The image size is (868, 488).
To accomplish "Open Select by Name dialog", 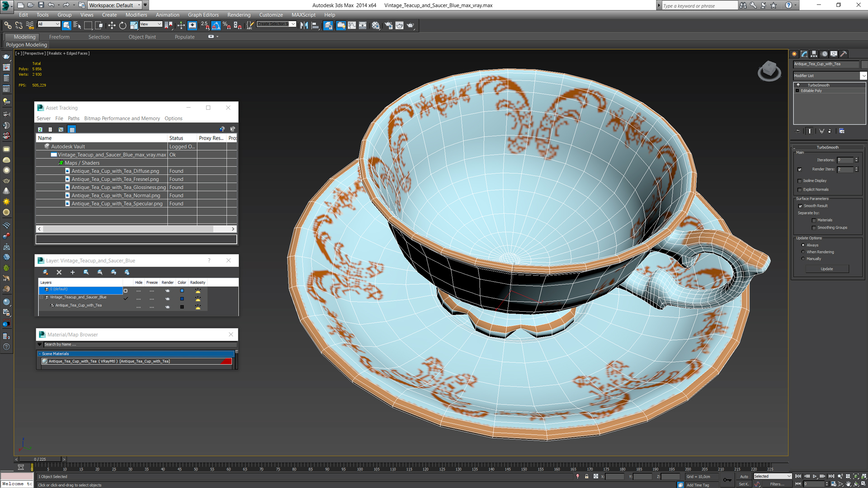I will (77, 25).
